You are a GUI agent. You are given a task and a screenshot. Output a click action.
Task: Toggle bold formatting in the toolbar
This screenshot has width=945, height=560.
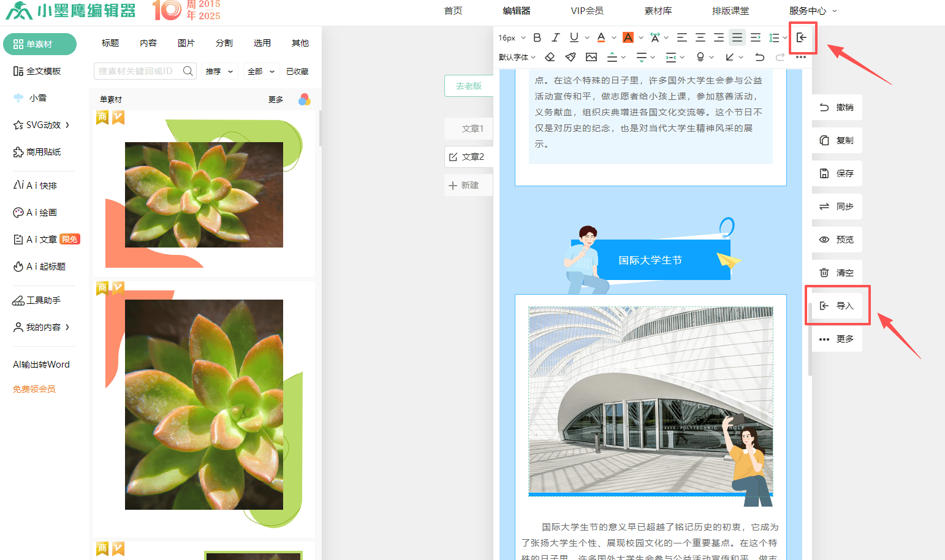tap(537, 38)
